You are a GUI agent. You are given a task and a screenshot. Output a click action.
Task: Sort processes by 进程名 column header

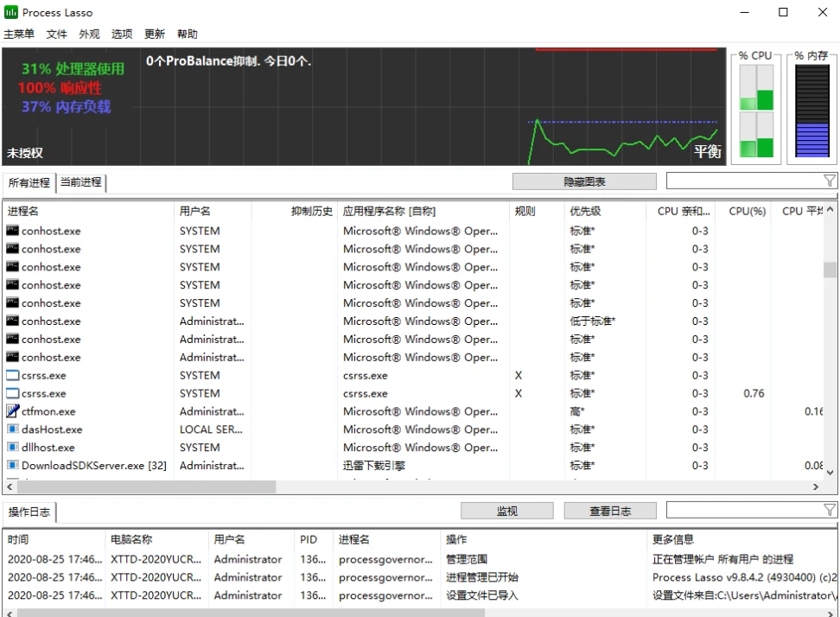pyautogui.click(x=23, y=211)
